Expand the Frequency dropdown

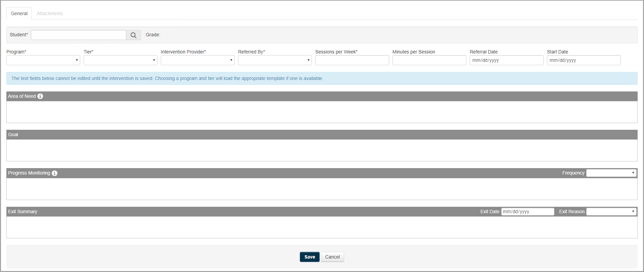point(611,173)
